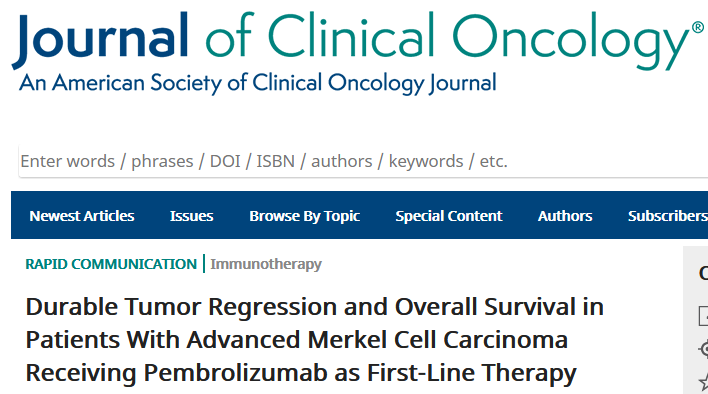The image size is (708, 394).
Task: Click the divider between Rapid Communication and Immunotherapy
Action: point(204,264)
